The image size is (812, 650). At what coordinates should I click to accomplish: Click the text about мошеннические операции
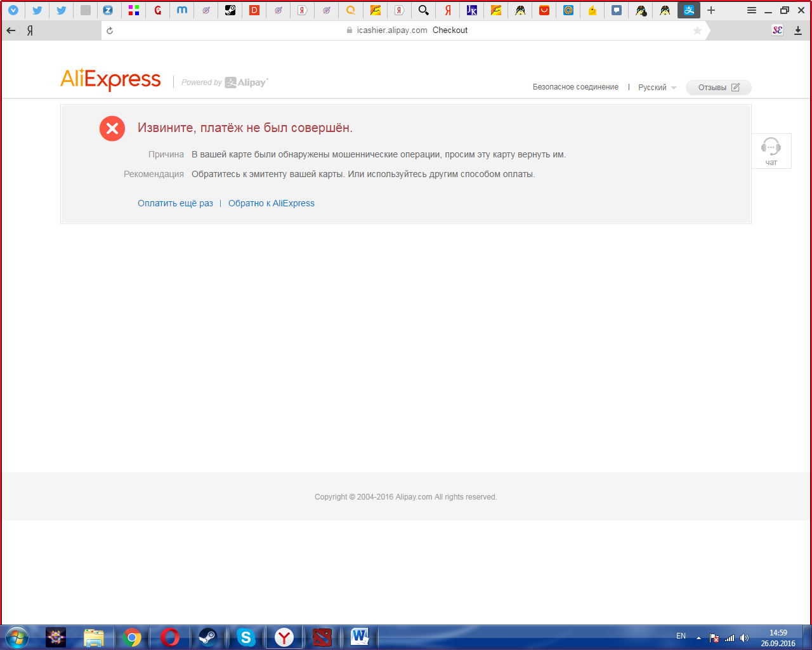379,154
